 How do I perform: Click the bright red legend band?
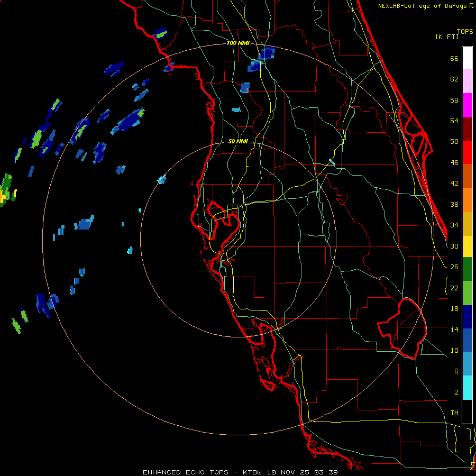(x=467, y=152)
